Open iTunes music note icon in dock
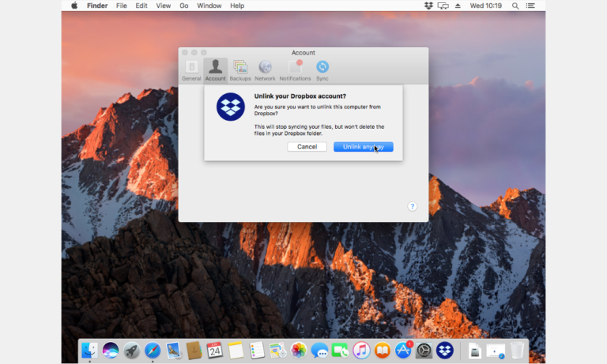 coord(361,351)
